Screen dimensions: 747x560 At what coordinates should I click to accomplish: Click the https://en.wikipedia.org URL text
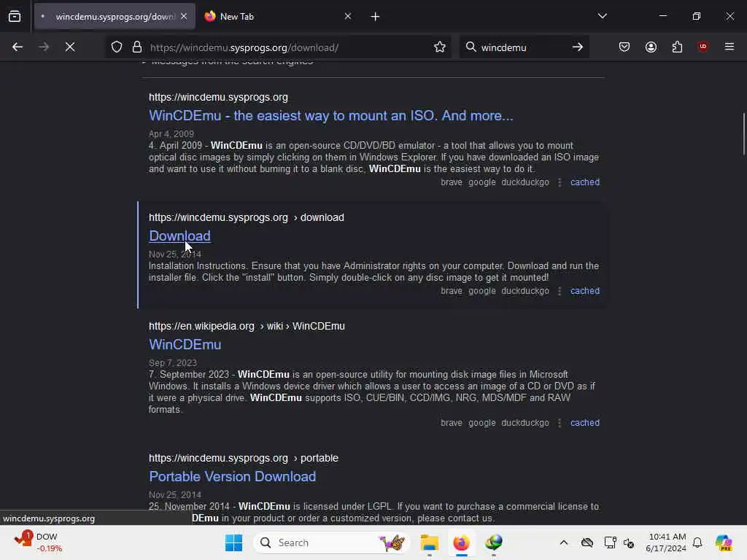[201, 326]
